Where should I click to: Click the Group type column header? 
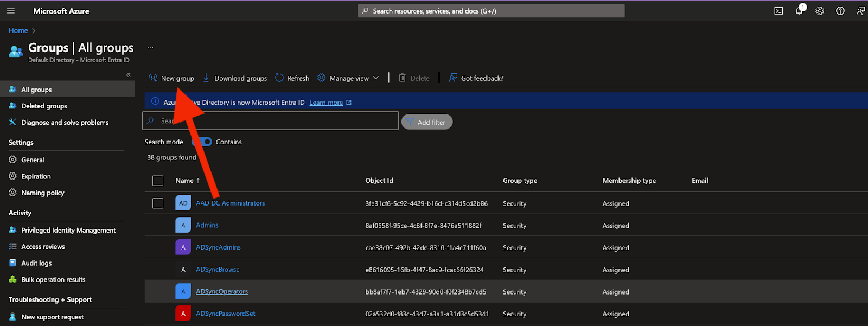point(520,181)
